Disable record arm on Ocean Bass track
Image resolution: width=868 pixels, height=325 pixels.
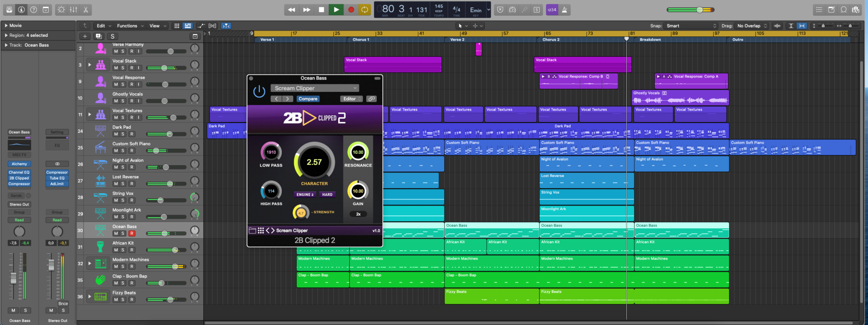coord(132,233)
